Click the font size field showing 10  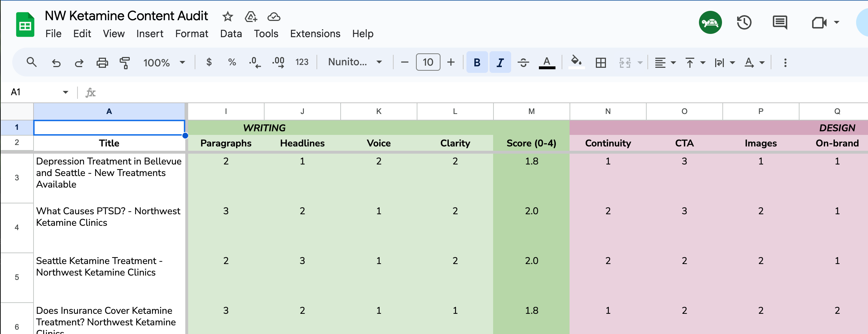coord(428,62)
